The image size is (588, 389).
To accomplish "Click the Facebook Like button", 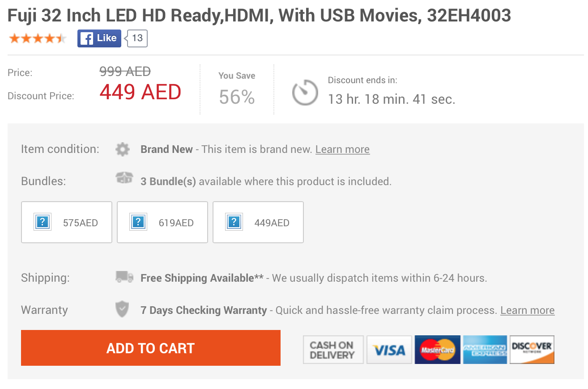I will click(99, 38).
